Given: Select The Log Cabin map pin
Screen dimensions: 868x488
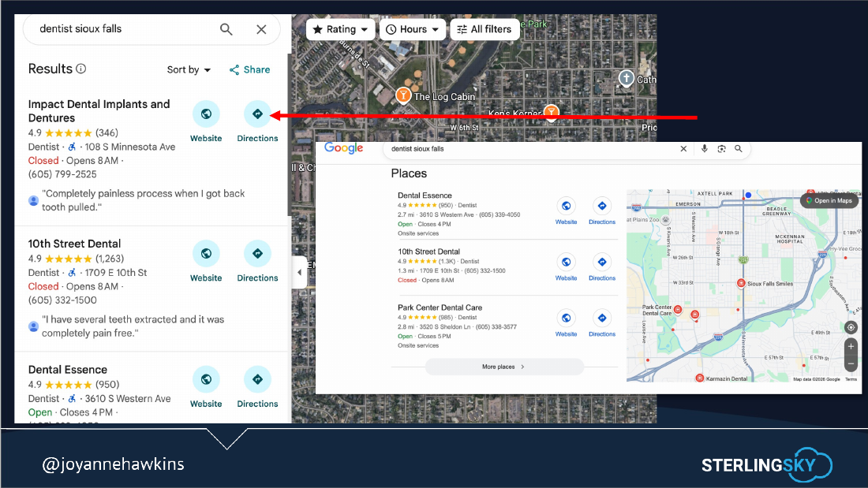Looking at the screenshot, I should click(403, 95).
